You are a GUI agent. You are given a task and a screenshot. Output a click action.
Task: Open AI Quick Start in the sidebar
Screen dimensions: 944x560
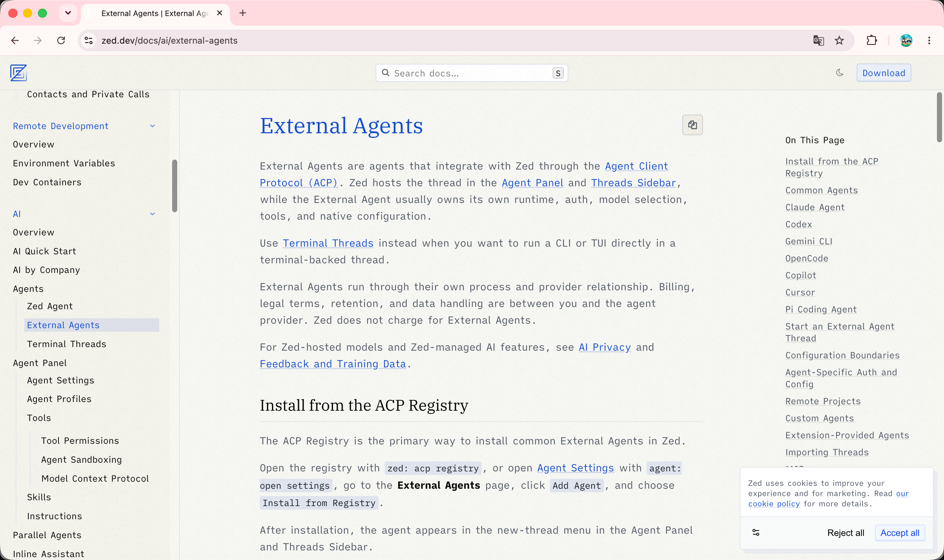click(x=45, y=251)
